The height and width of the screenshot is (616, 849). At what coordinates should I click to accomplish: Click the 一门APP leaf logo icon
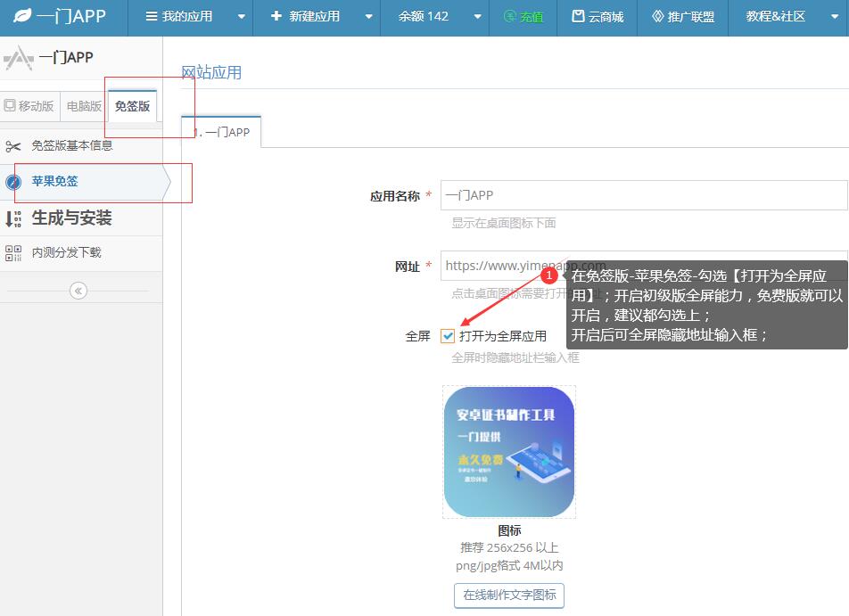22,16
